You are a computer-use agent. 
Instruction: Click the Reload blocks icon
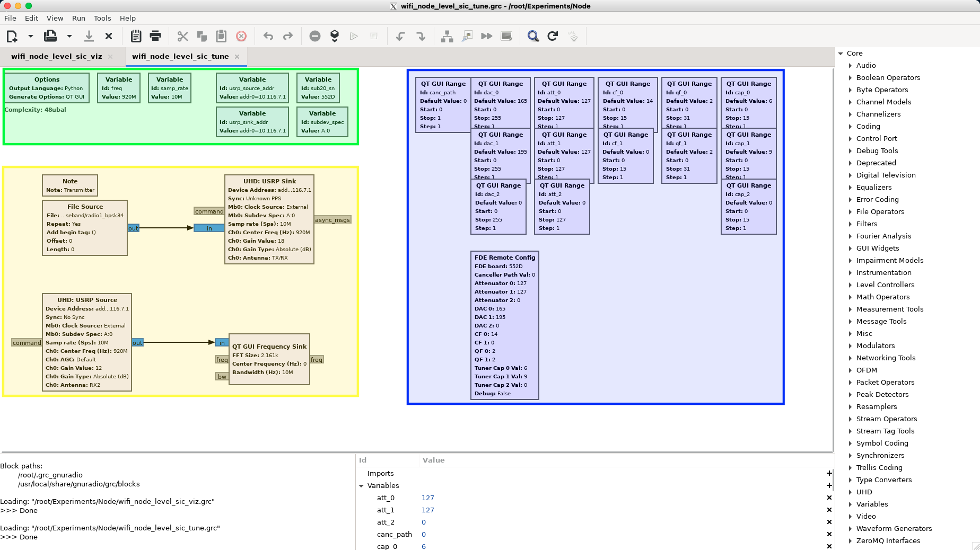tap(553, 36)
